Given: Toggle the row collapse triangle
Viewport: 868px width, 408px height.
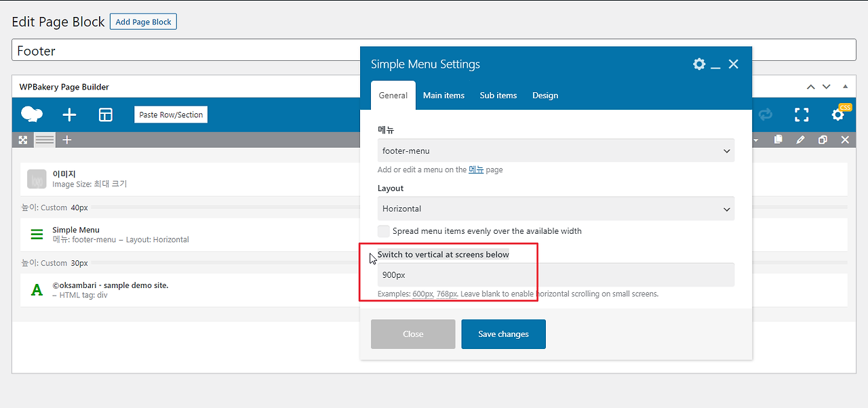Looking at the screenshot, I should point(756,140).
